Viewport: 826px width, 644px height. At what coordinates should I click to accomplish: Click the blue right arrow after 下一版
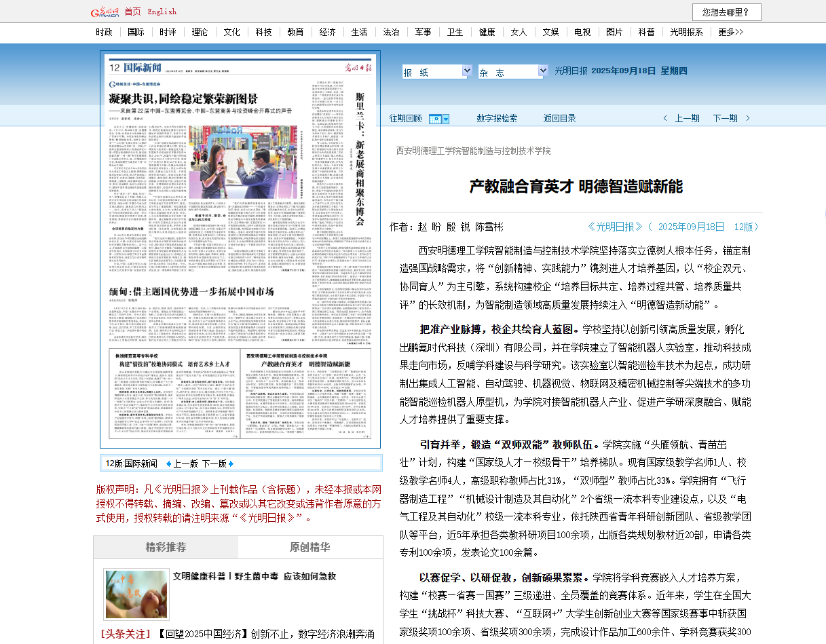point(231,464)
